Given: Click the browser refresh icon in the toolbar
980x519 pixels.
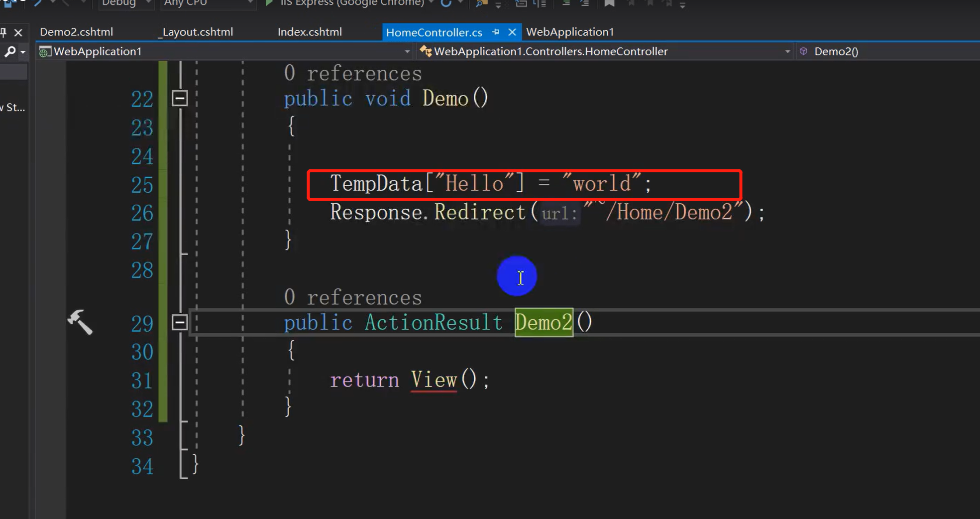Looking at the screenshot, I should (446, 3).
